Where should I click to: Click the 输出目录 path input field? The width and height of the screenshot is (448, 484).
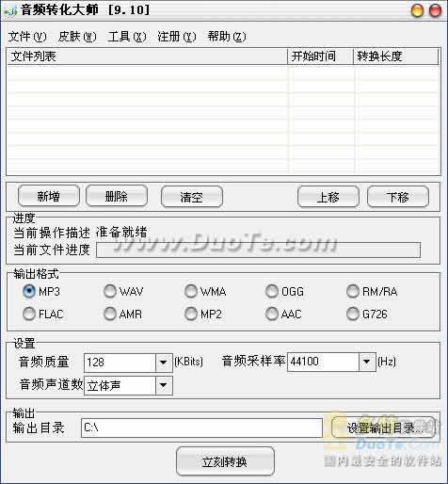201,428
